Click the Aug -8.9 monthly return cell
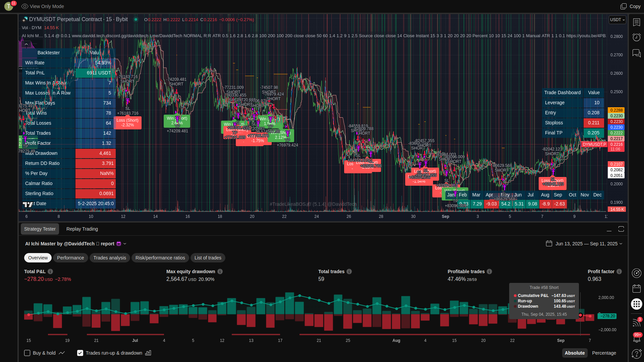 coord(546,204)
